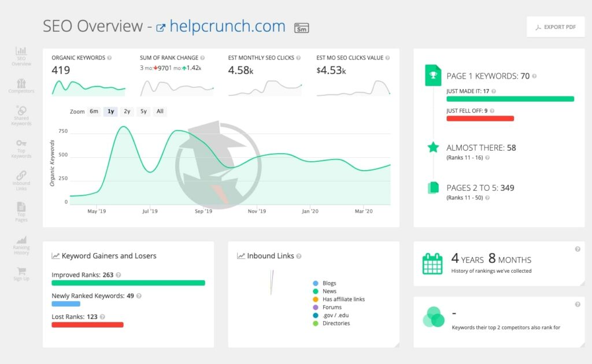Open Sign Up in the sidebar
Image resolution: width=592 pixels, height=364 pixels.
(x=21, y=274)
